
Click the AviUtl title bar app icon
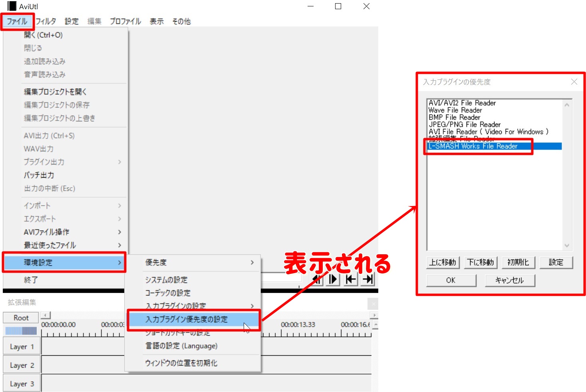tap(12, 6)
